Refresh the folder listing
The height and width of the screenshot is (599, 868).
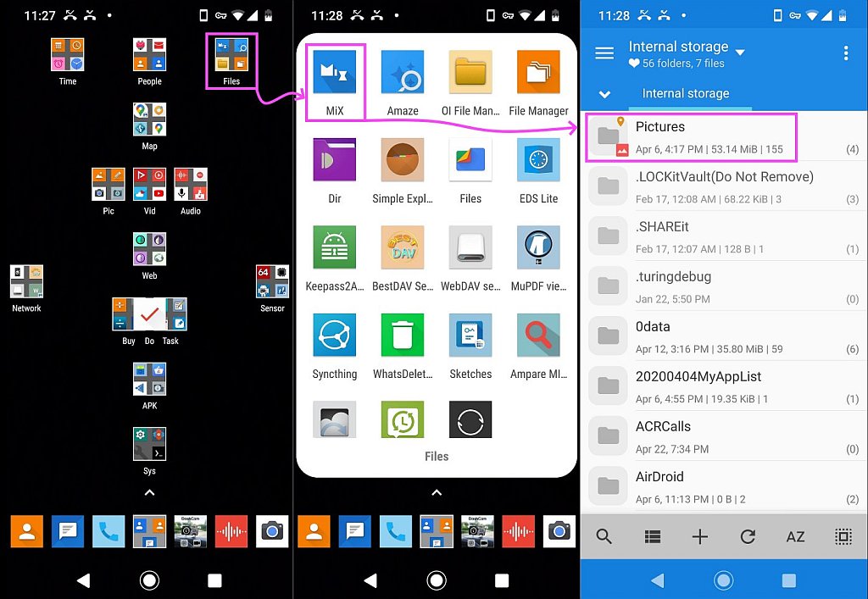(748, 536)
